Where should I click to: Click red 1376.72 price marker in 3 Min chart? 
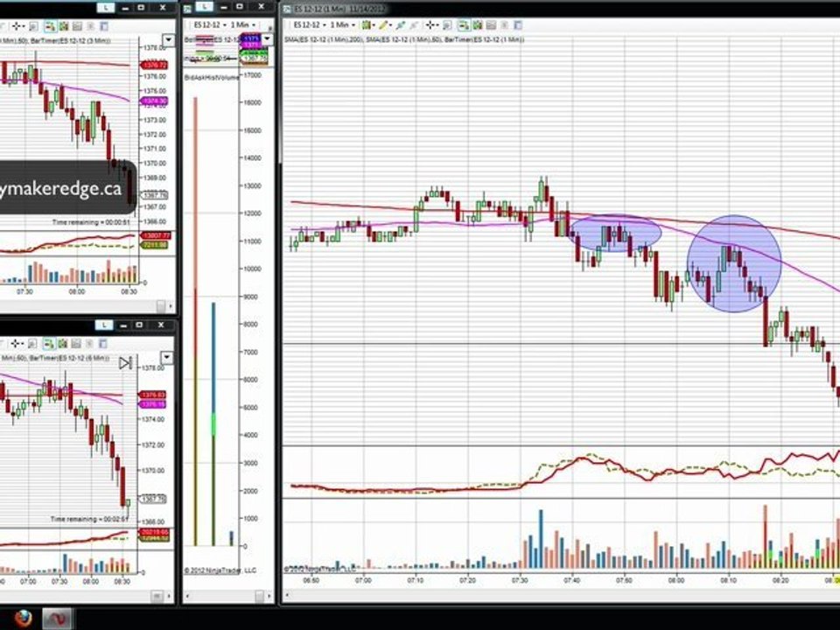point(154,65)
